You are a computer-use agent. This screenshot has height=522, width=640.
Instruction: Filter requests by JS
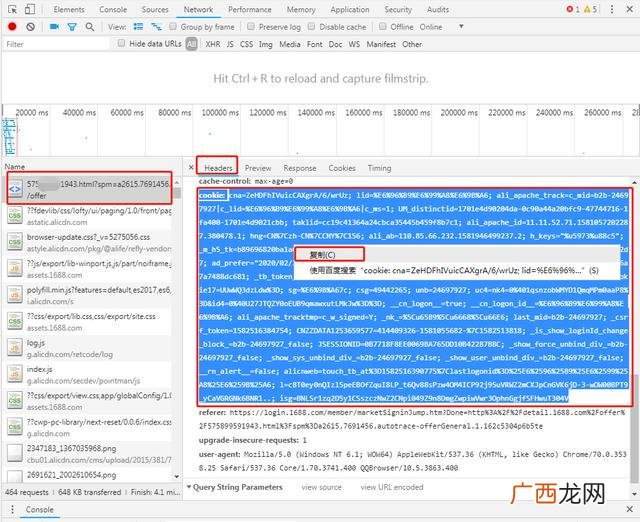[x=230, y=44]
